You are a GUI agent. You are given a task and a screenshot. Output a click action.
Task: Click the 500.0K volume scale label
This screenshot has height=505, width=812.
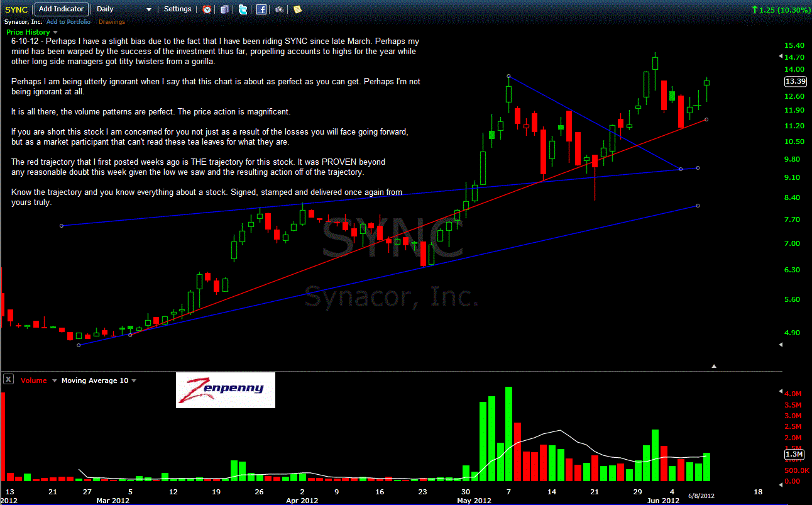click(x=797, y=470)
